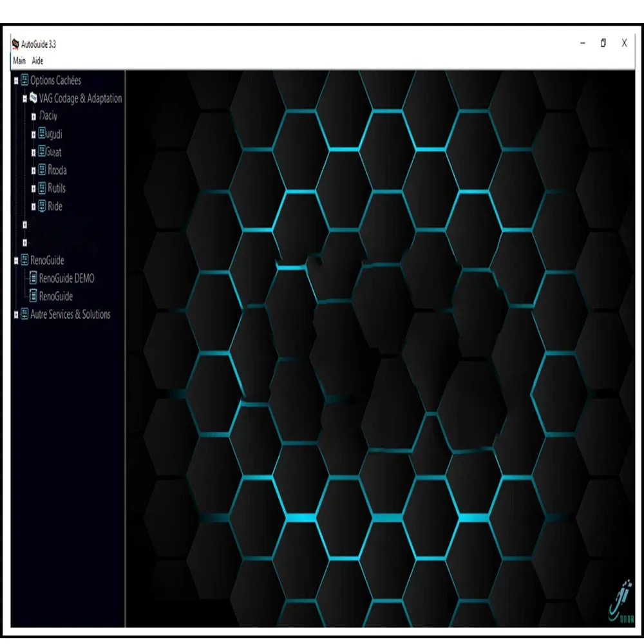The width and height of the screenshot is (644, 644).
Task: Expand the Guat tree node
Action: 33,153
